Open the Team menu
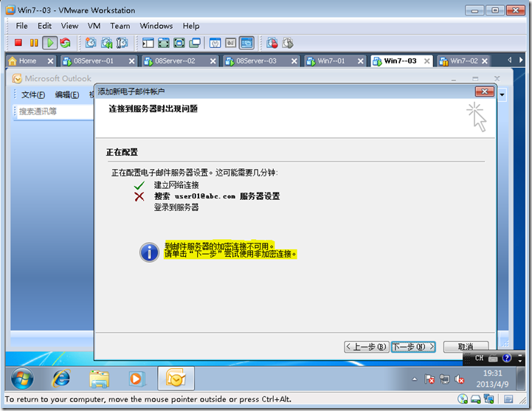This screenshot has height=411, width=532. (120, 26)
